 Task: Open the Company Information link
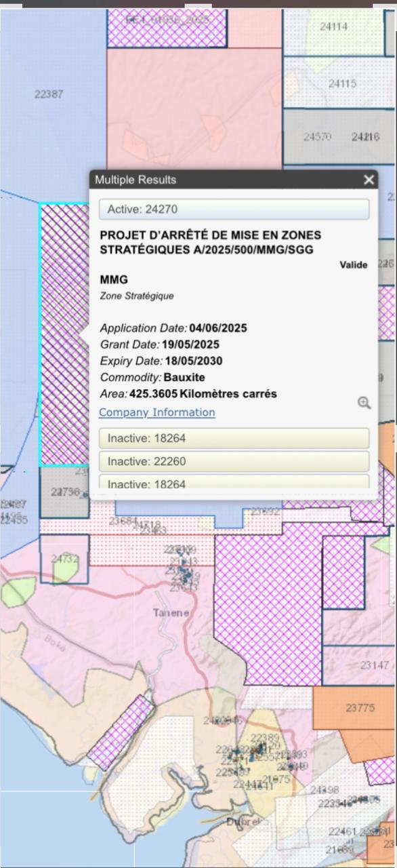pos(157,412)
